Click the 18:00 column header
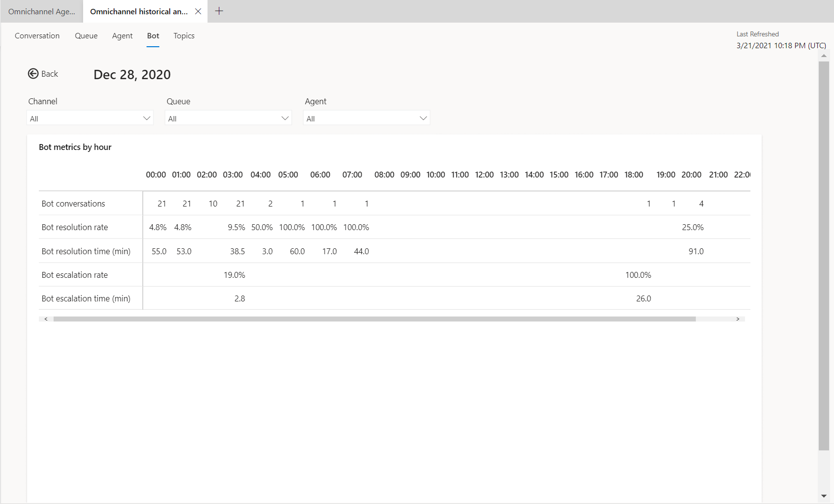 tap(634, 175)
